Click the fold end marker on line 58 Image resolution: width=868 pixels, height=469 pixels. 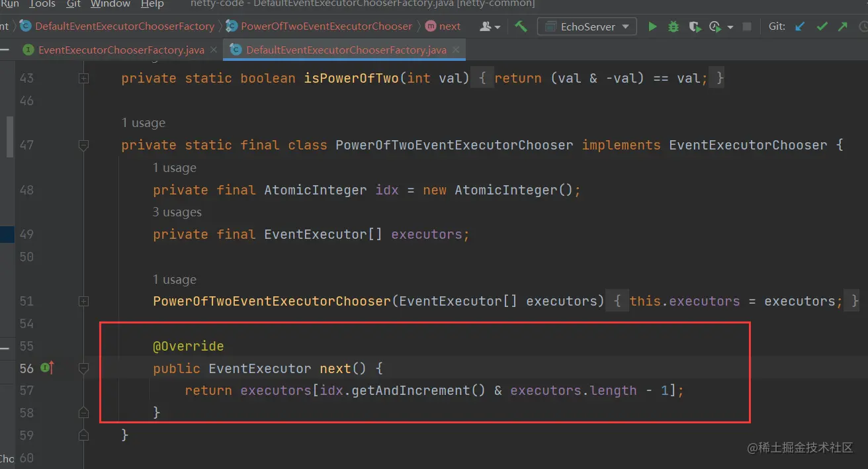pos(83,412)
